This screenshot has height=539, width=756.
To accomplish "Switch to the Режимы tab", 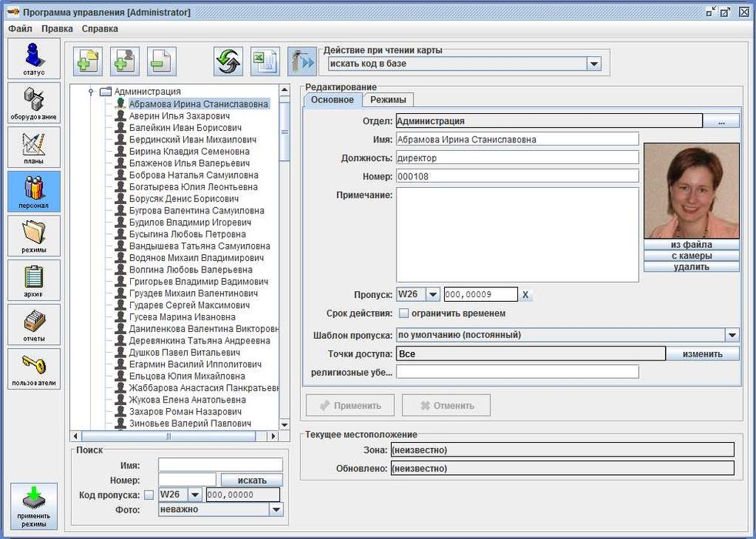I will (x=387, y=100).
